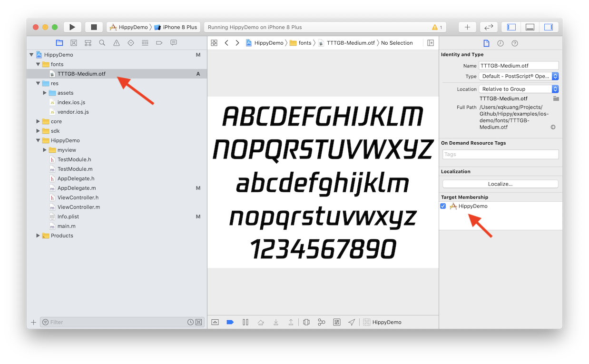This screenshot has width=589, height=364.
Task: Open the issue navigator warning icon
Action: (117, 43)
